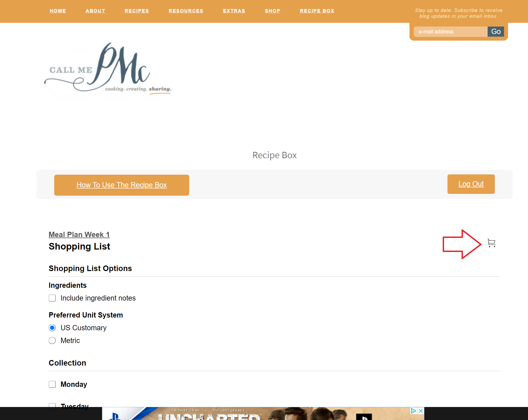
Task: Click the About navigation icon
Action: [95, 11]
